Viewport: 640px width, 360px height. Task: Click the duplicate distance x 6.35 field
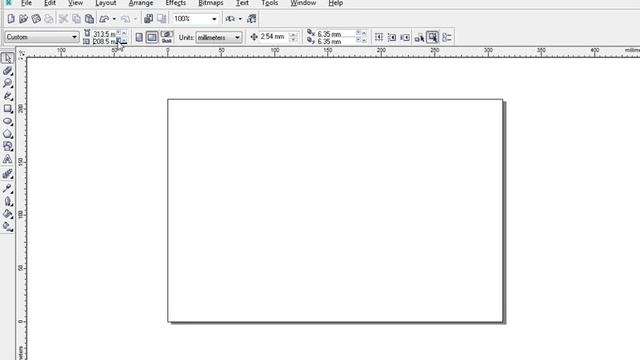click(336, 34)
